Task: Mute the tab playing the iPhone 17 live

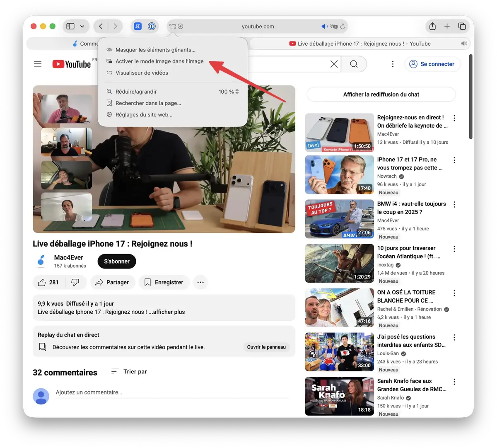Action: (464, 43)
